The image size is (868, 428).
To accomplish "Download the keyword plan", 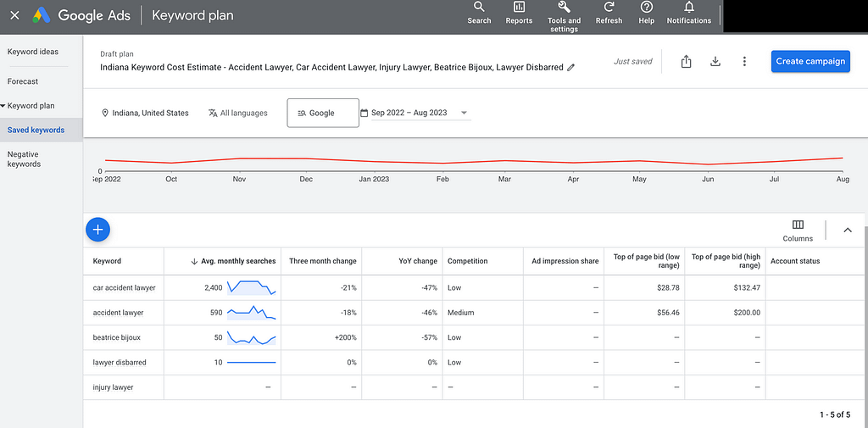I will point(715,62).
